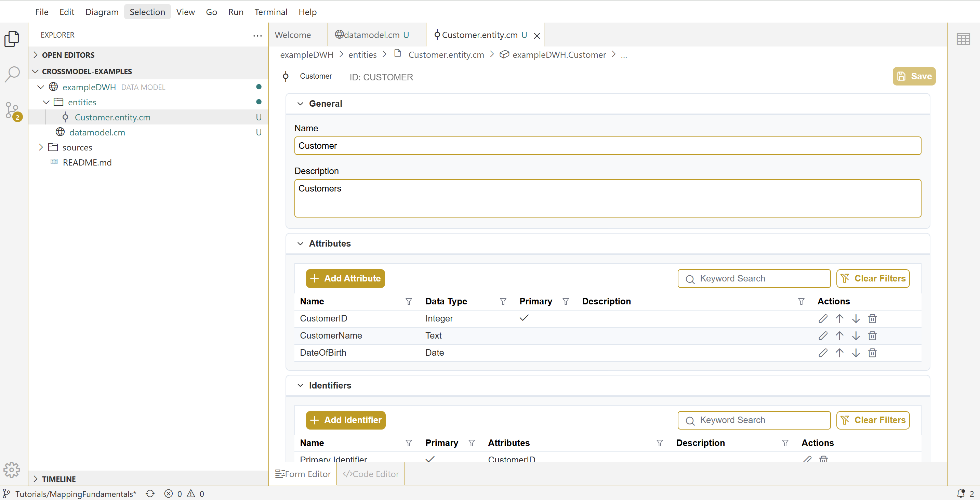Open notifications bell in status bar
Screen dimensions: 980x500
coord(961,494)
